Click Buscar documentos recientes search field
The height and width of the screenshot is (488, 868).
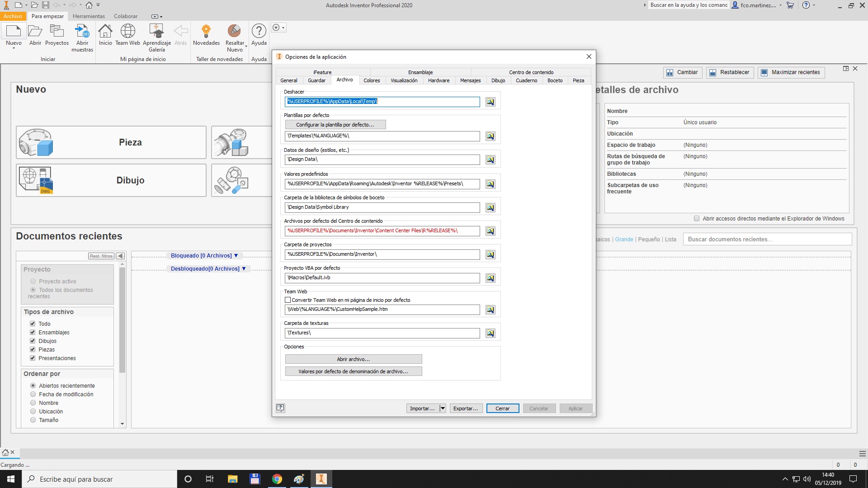click(x=768, y=239)
